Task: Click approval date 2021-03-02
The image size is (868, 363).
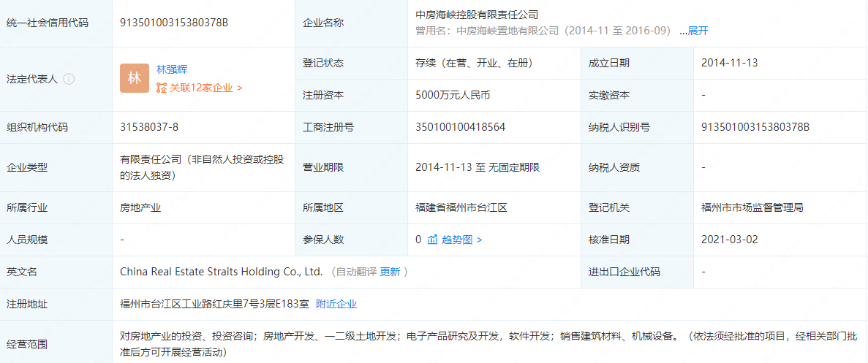Action: [730, 240]
